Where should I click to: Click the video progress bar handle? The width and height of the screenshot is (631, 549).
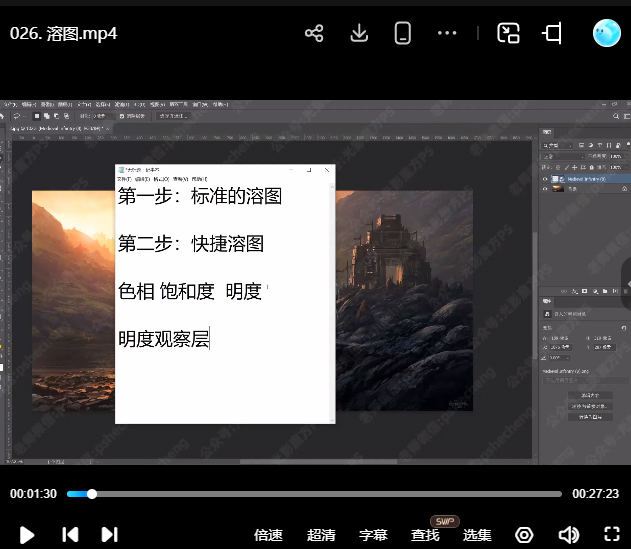coord(92,494)
